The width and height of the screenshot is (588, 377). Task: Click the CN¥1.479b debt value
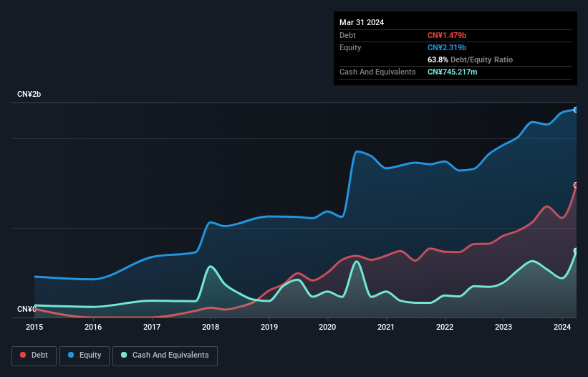click(447, 35)
